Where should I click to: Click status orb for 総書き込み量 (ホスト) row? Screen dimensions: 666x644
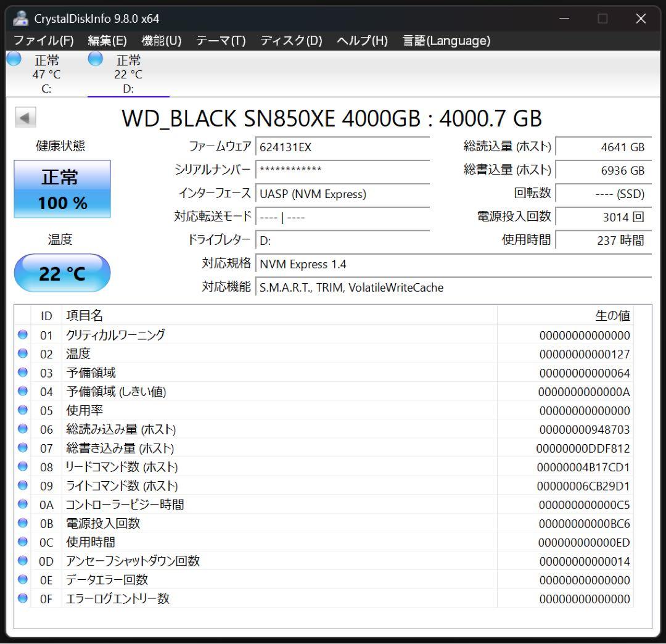pos(23,448)
